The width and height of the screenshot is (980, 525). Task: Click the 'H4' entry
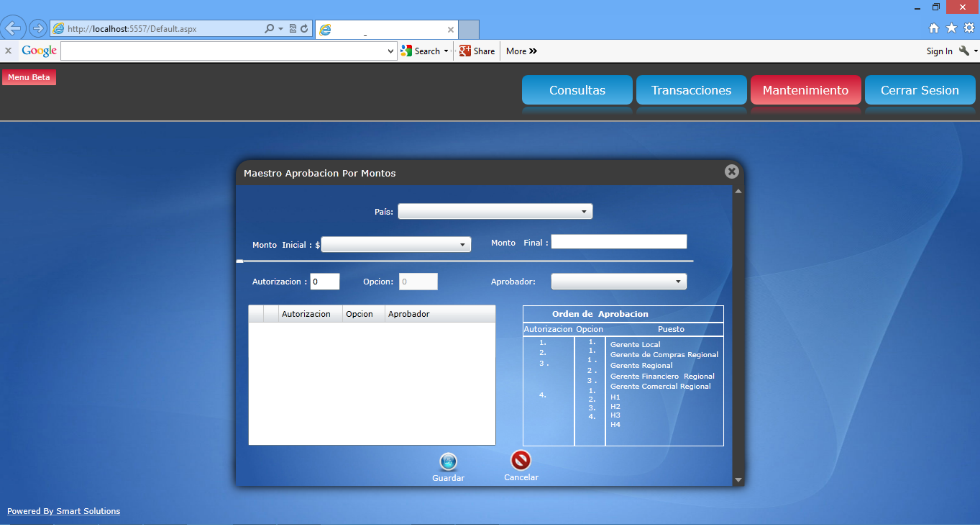(615, 424)
